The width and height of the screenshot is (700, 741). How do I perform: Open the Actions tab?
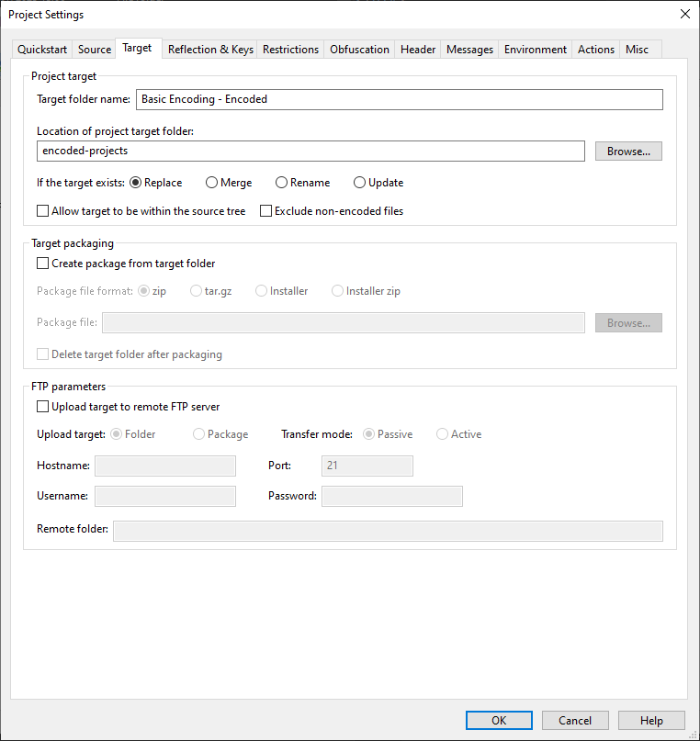point(595,50)
